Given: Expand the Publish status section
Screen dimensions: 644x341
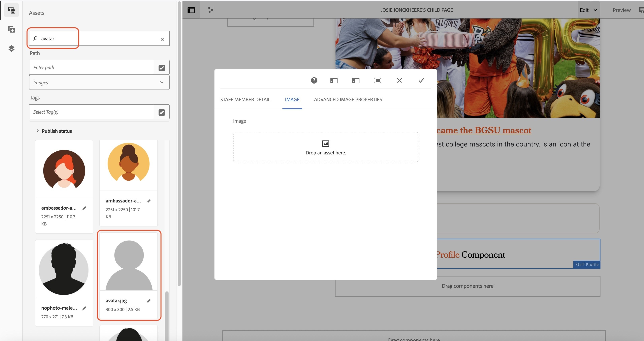Looking at the screenshot, I should click(x=54, y=131).
